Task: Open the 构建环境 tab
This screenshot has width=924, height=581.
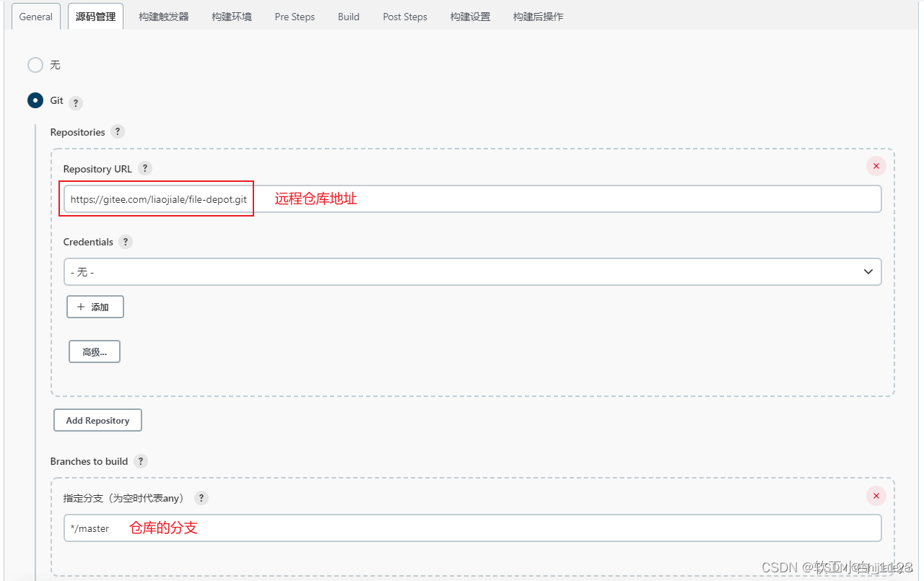Action: click(x=232, y=17)
